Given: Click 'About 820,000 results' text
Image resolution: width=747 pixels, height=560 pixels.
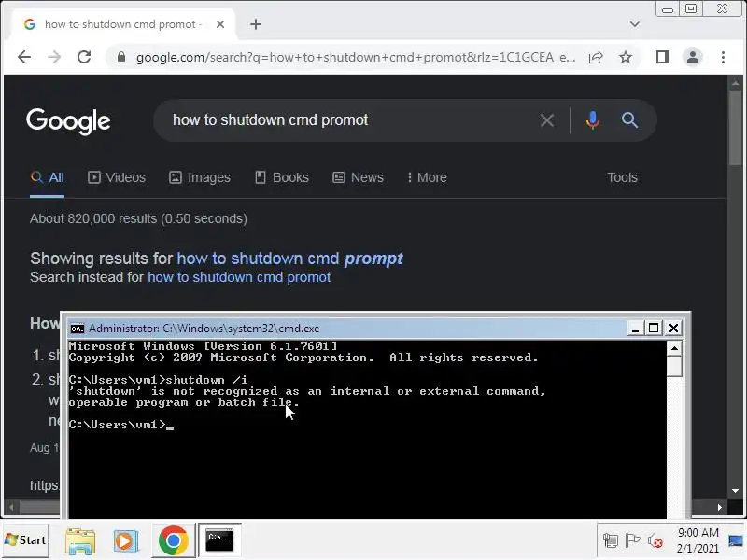Looking at the screenshot, I should click(138, 218).
